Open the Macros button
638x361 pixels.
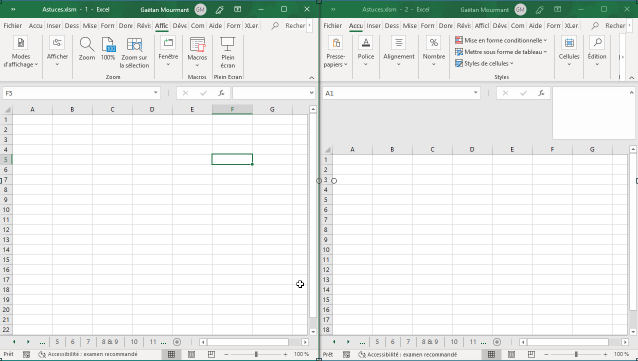point(197,52)
